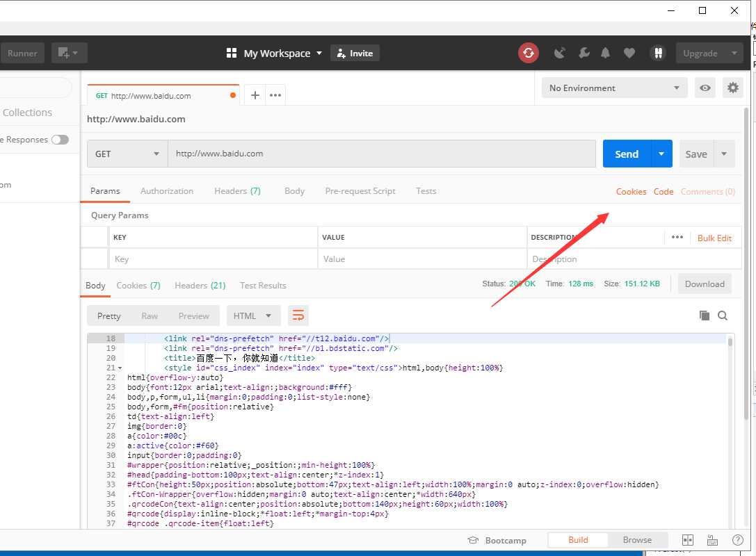Viewport: 756px width, 556px height.
Task: Click the Bulk Edit link
Action: tap(714, 238)
